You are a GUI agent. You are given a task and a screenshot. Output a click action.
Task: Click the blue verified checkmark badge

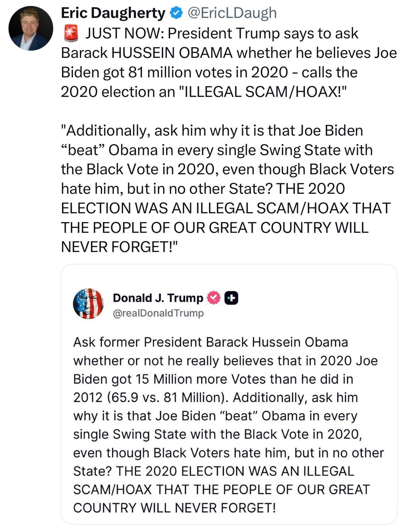(176, 13)
